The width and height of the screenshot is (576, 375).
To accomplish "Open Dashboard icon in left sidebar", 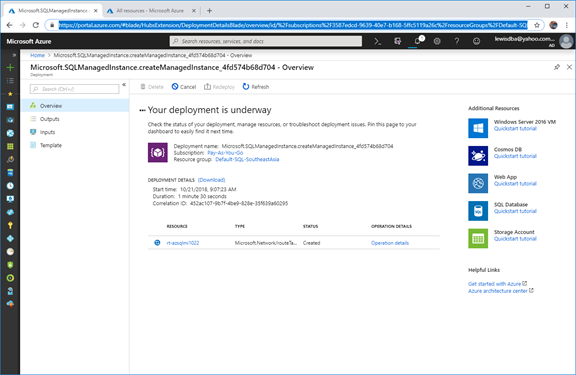I will [x=10, y=107].
